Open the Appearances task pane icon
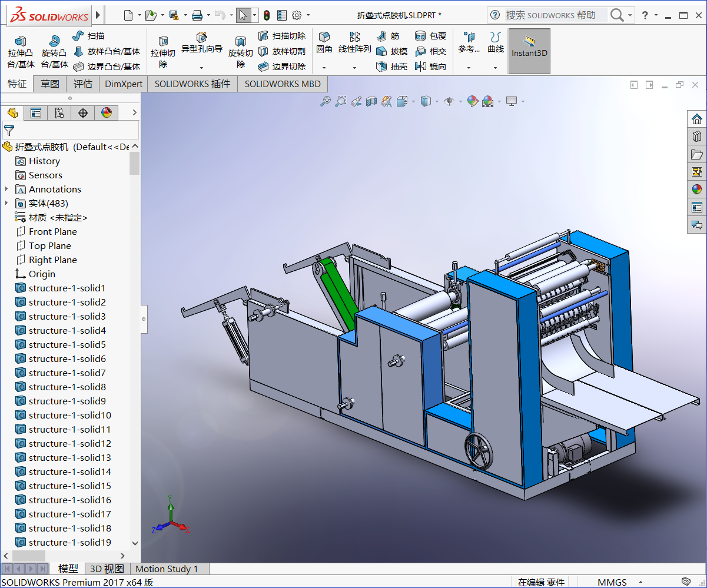Screen dimensions: 707x588 [x=697, y=190]
